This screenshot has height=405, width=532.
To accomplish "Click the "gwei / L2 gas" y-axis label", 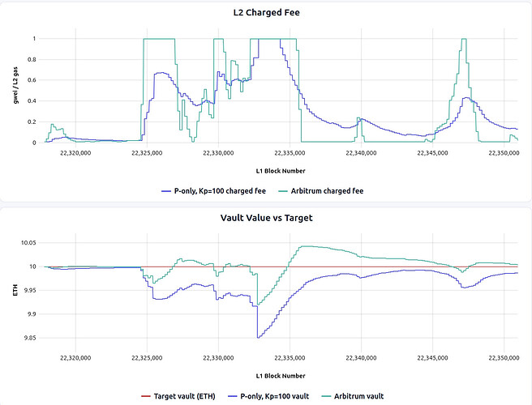I will pos(13,90).
